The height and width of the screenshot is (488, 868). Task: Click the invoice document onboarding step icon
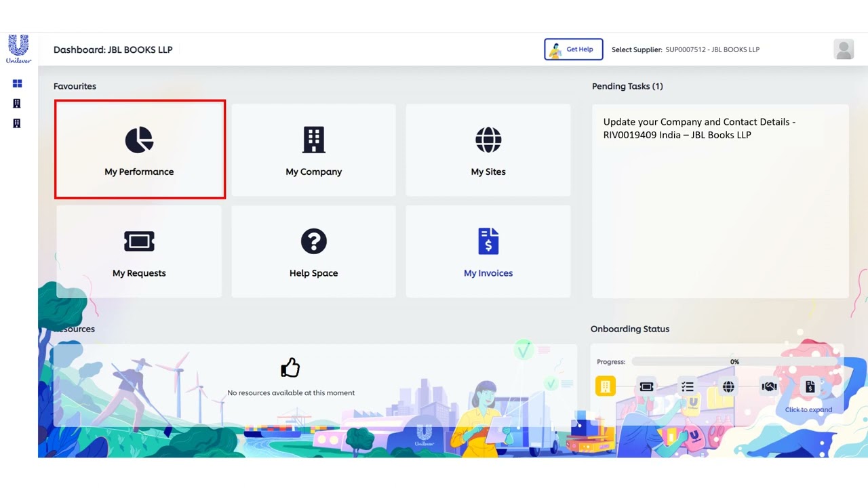(810, 386)
